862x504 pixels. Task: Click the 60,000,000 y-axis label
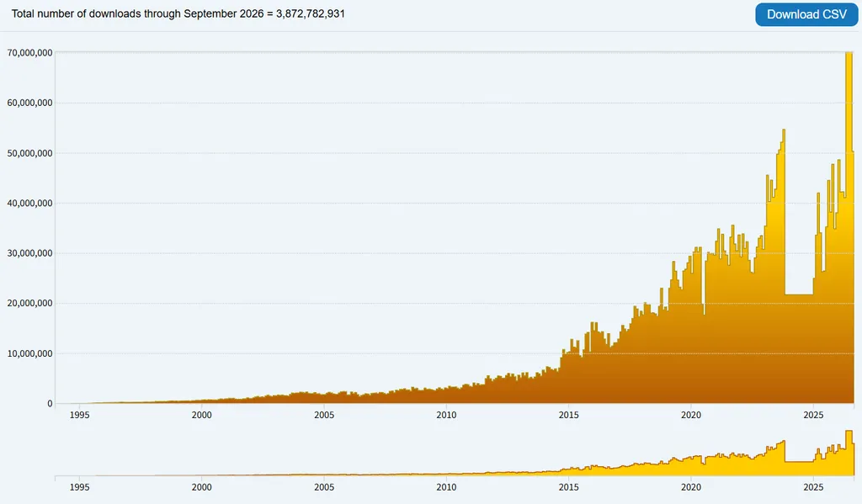click(29, 103)
